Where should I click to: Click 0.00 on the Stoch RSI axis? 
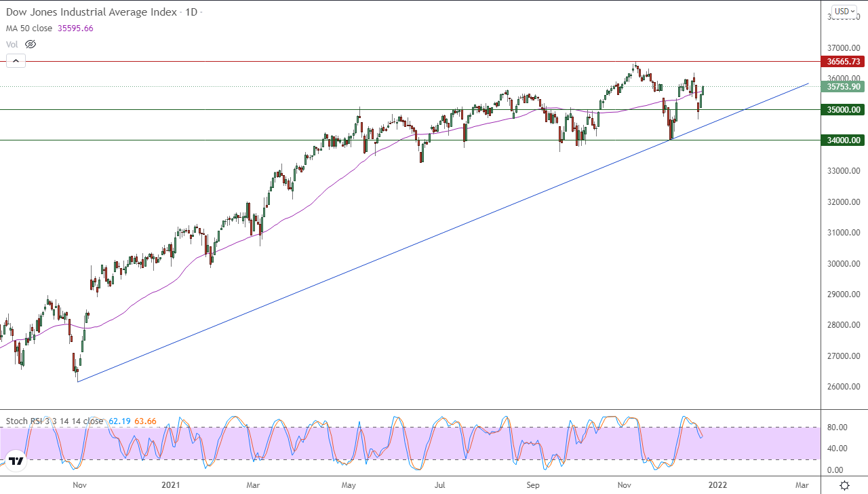click(834, 470)
